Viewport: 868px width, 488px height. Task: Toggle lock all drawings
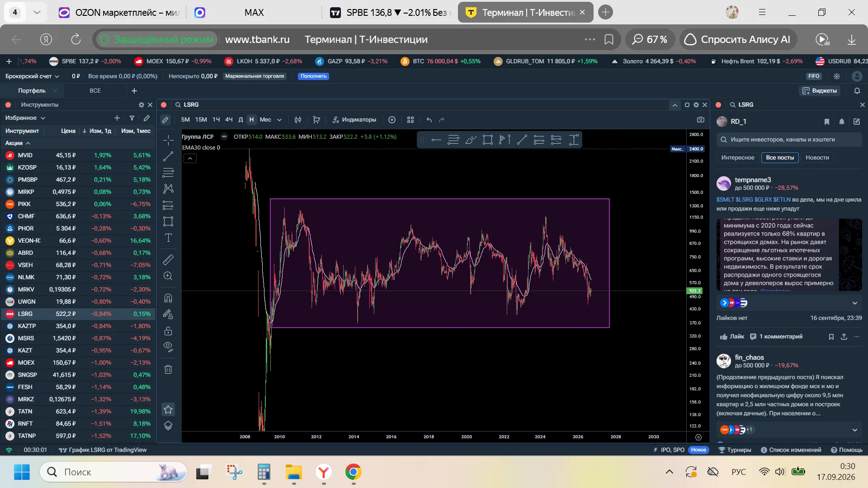click(x=168, y=331)
